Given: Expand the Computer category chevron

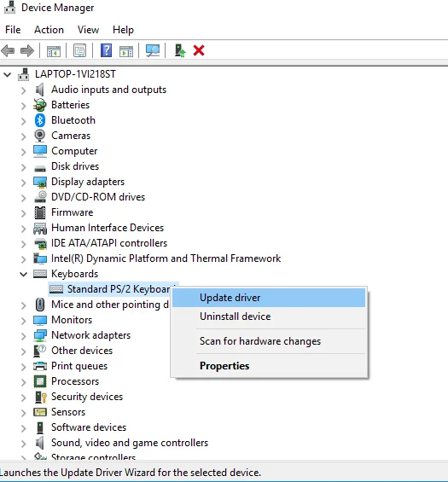Looking at the screenshot, I should (x=24, y=152).
